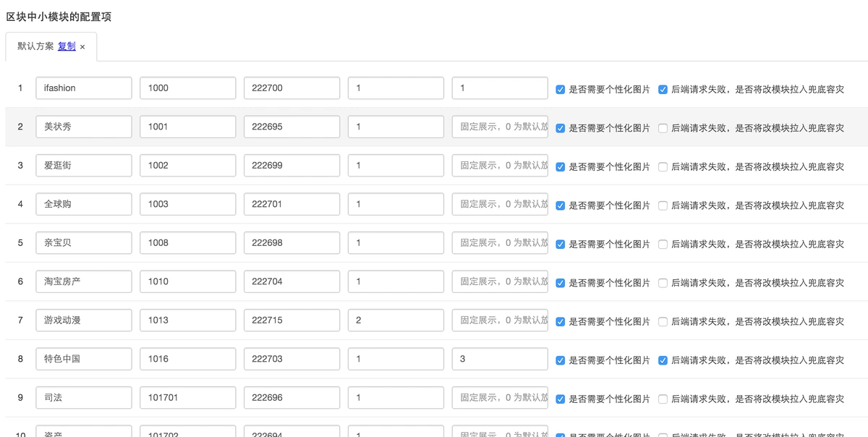Image resolution: width=868 pixels, height=437 pixels.
Task: Edit the fixed-display field containing 3
Action: pos(501,359)
